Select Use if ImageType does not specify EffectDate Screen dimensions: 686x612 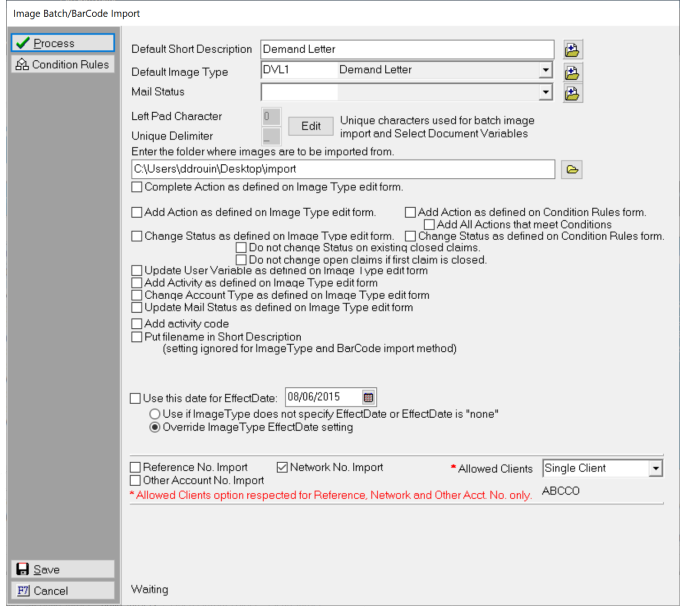pyautogui.click(x=155, y=414)
